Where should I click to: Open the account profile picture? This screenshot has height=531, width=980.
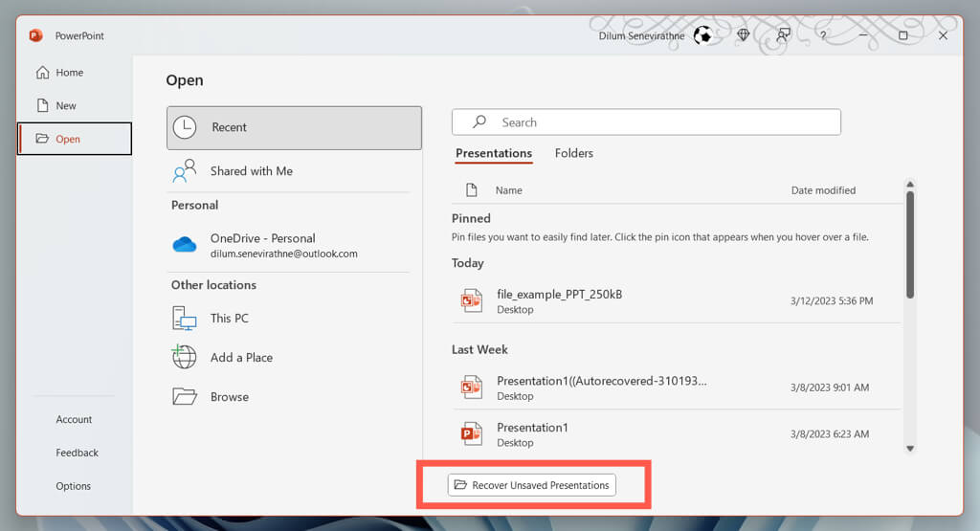click(x=703, y=35)
